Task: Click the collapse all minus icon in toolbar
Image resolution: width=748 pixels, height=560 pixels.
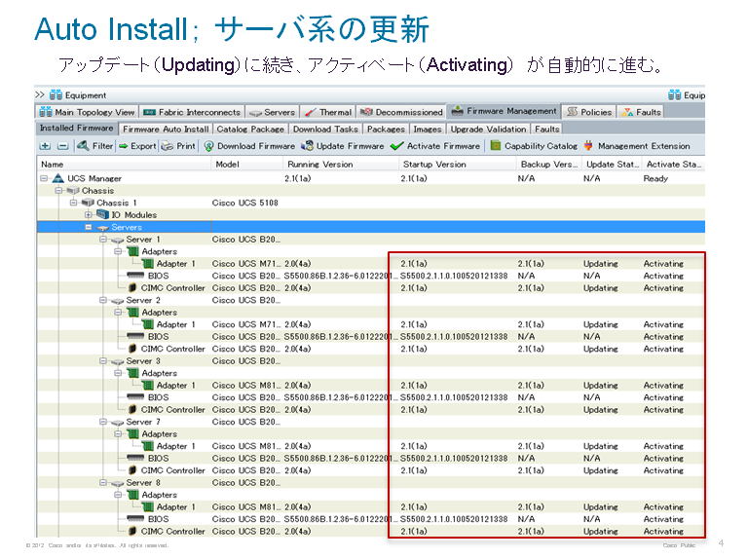Action: pyautogui.click(x=61, y=146)
